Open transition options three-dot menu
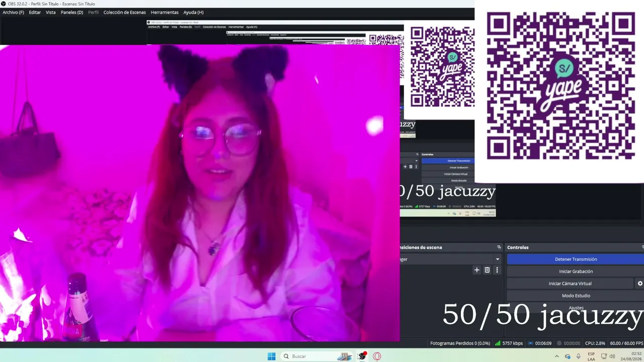This screenshot has width=644, height=362. pos(497,270)
